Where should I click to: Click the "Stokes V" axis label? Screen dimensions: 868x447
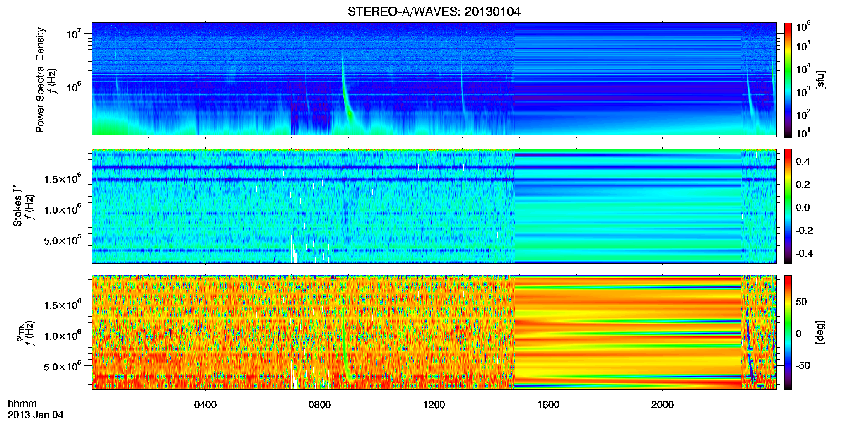17,206
